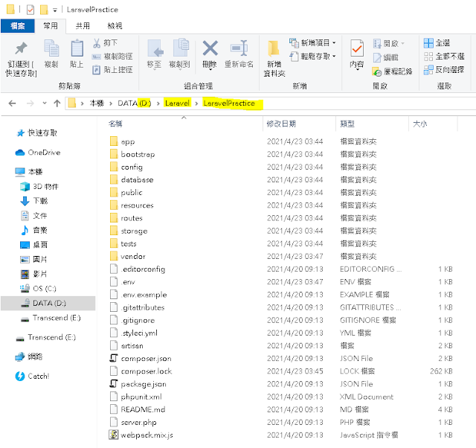Click Invert selection (反向選擇)

coord(444,70)
